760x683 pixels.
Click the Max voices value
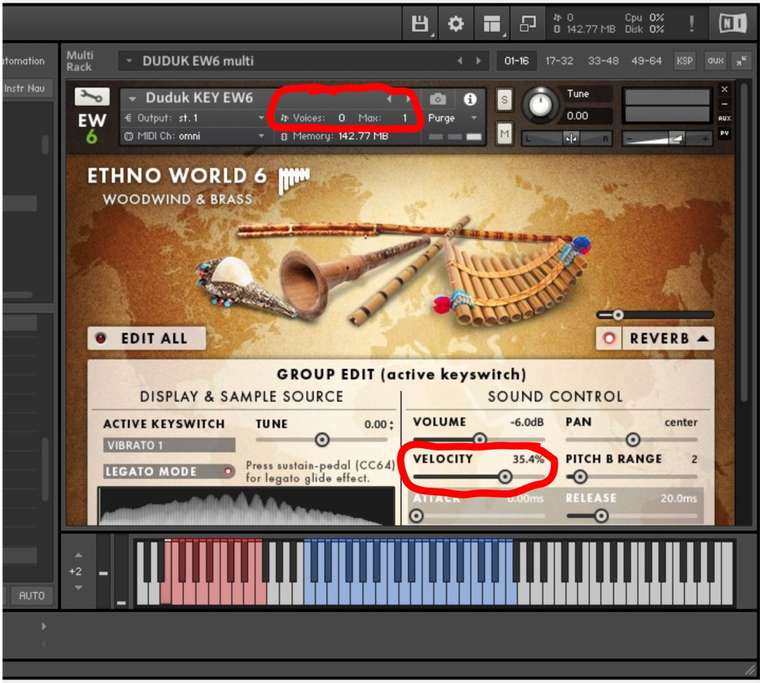pos(404,118)
